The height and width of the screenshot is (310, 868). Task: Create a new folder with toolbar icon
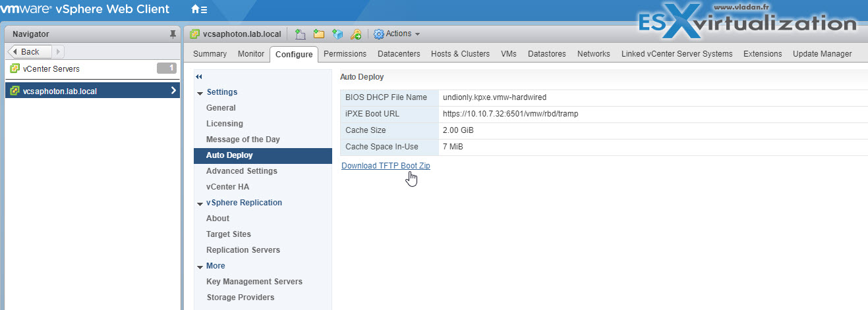[x=319, y=34]
